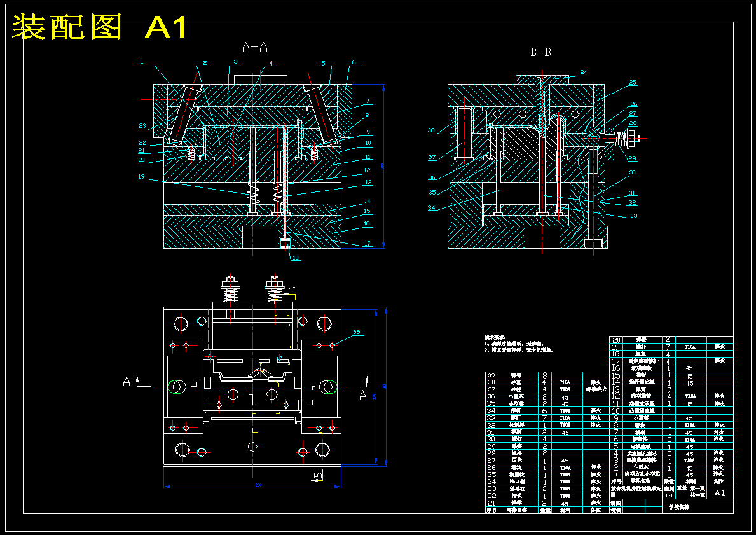Select row number 20 in the parts list
This screenshot has height=535, width=756.
(615, 340)
